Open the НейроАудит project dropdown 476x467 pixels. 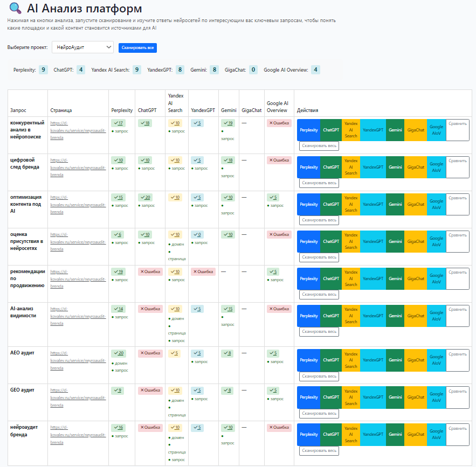click(x=82, y=47)
